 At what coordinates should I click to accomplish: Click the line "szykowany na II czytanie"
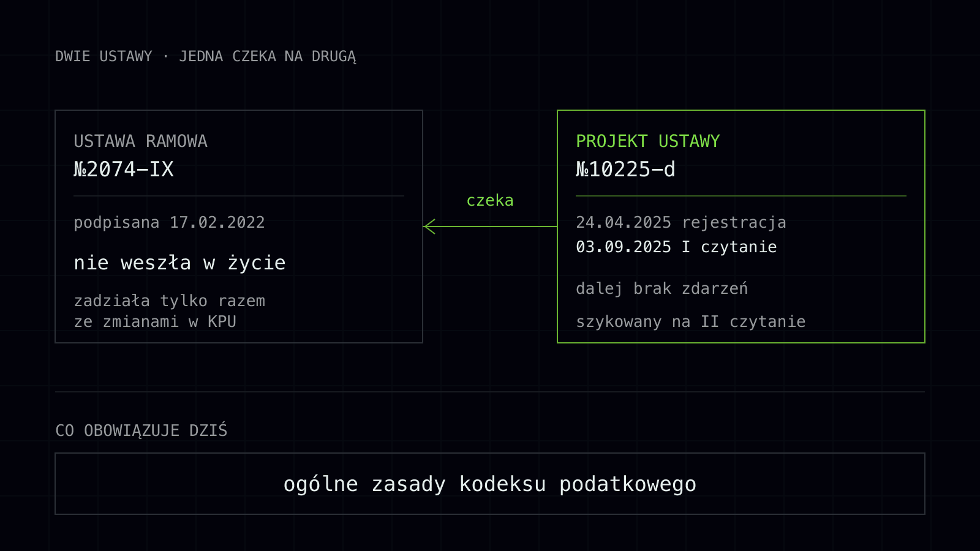(691, 321)
